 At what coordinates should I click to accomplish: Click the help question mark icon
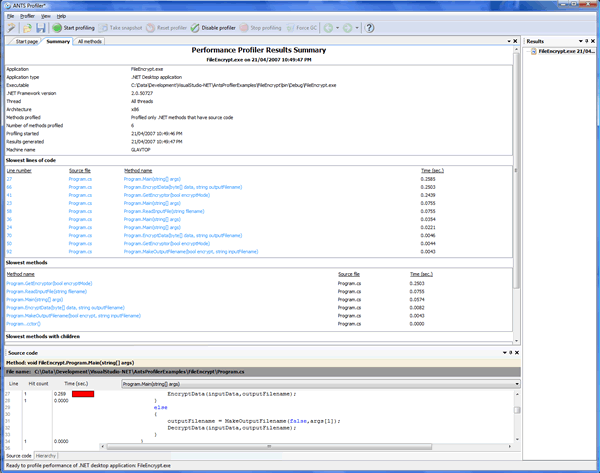(x=369, y=28)
